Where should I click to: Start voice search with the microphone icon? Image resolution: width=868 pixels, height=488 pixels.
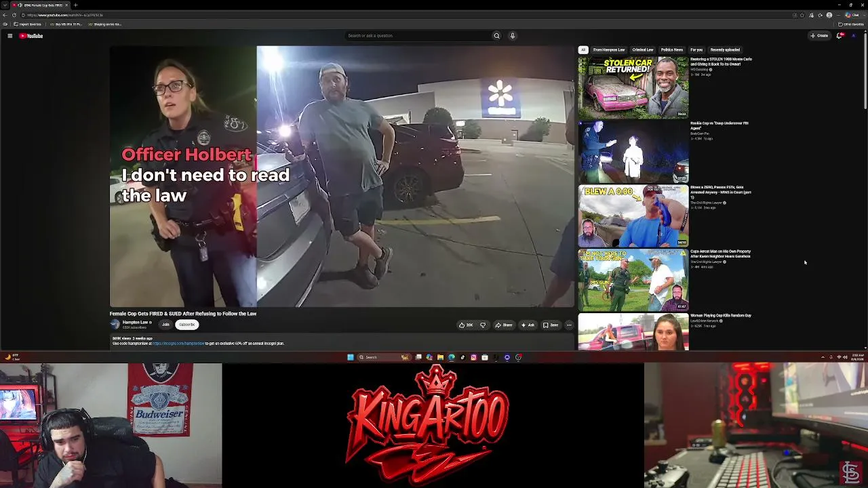pyautogui.click(x=513, y=36)
